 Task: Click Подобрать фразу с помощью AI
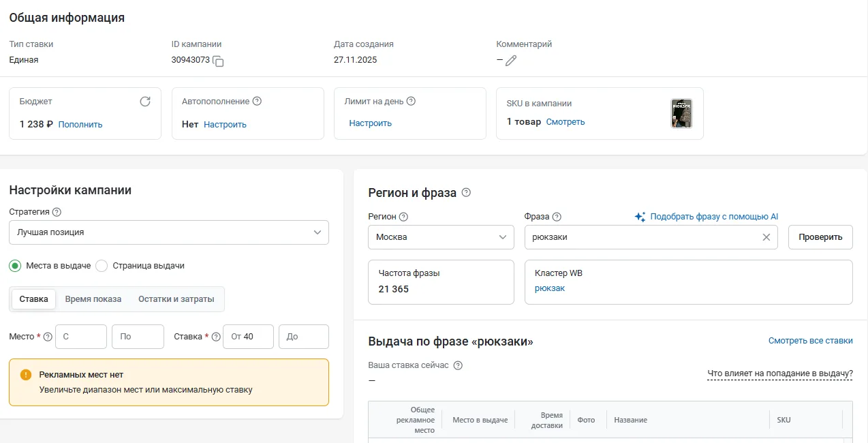tap(714, 217)
